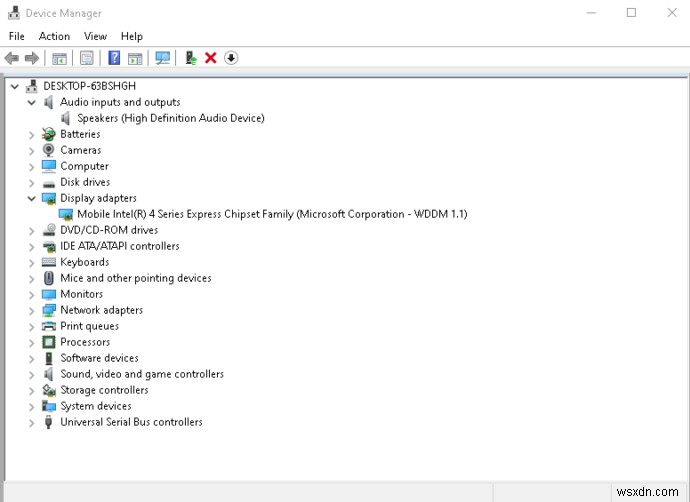Click the IDE ATA/ATAPI controllers icon

49,246
